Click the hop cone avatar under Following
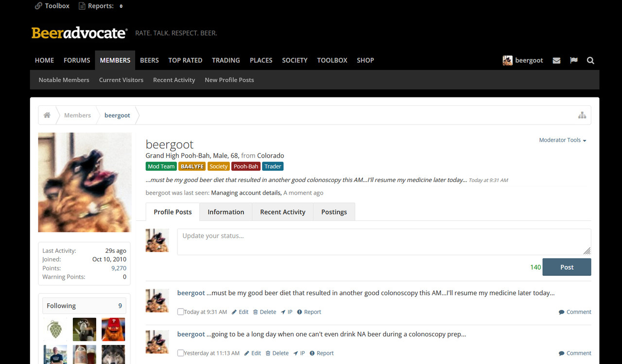 [x=55, y=330]
